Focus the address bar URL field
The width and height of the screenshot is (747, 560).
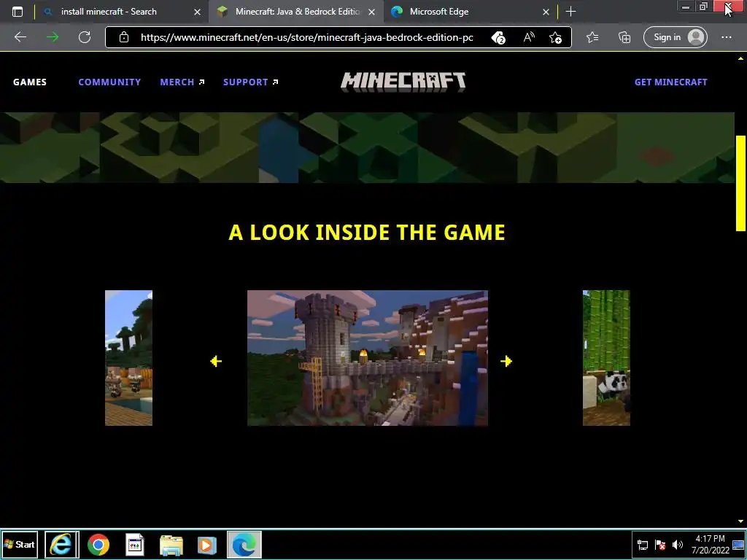coord(307,37)
